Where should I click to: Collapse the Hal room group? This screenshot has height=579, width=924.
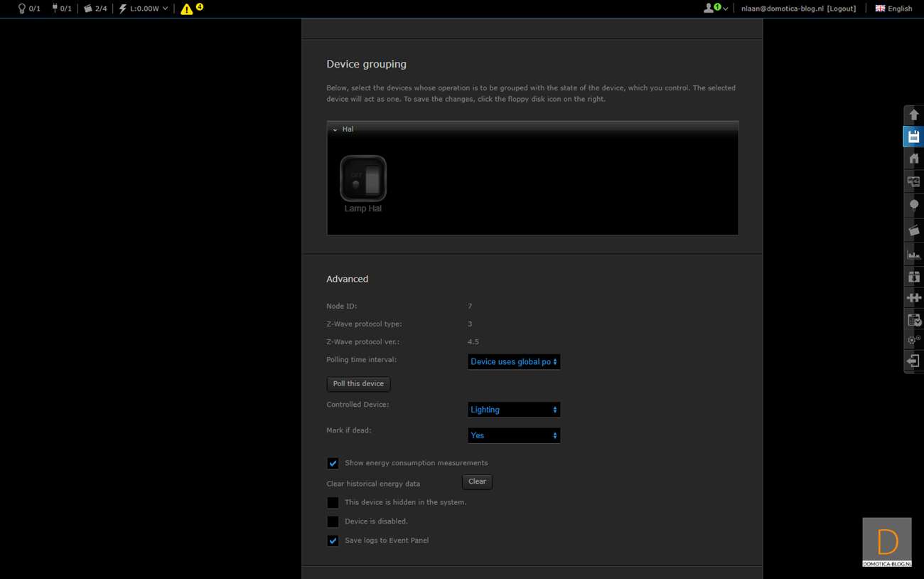tap(335, 129)
